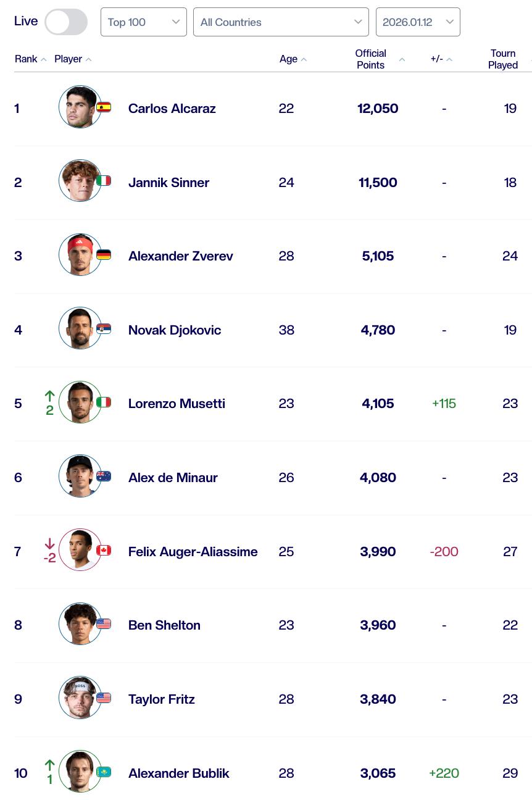Open the 2026.01.12 date dropdown
The image size is (532, 800).
pyautogui.click(x=418, y=22)
